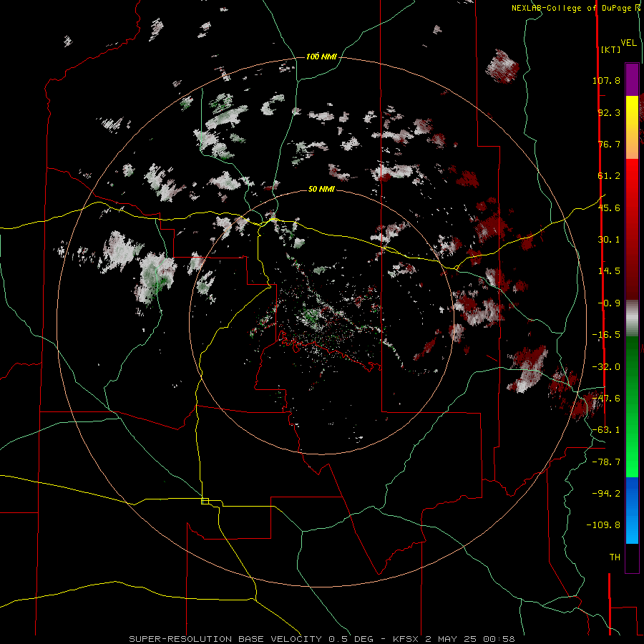Click the VEL legend title
The height and width of the screenshot is (644, 644).
(x=628, y=43)
